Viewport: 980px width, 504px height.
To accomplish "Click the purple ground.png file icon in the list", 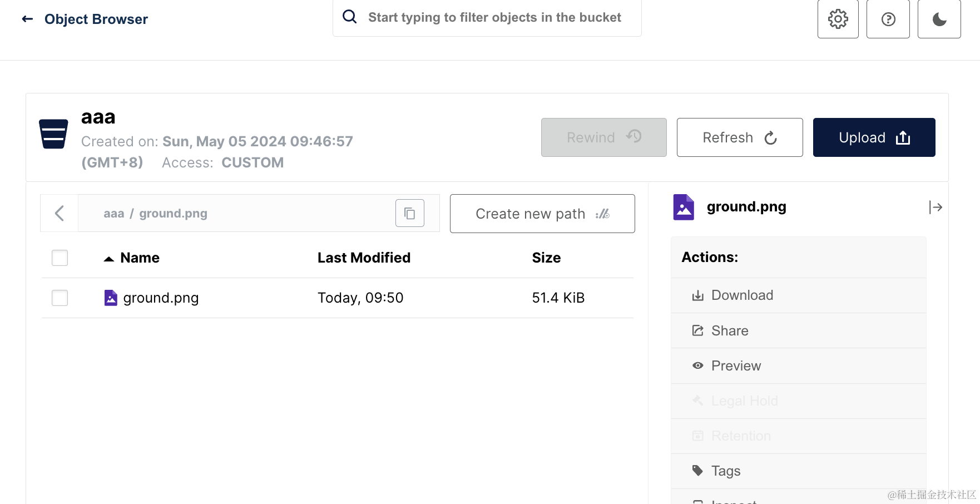I will [111, 298].
